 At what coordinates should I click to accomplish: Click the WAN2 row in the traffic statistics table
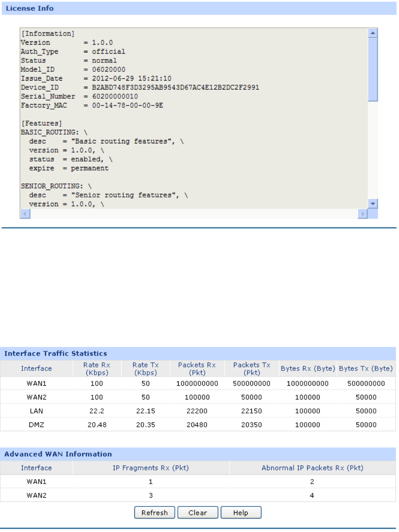tap(198, 397)
